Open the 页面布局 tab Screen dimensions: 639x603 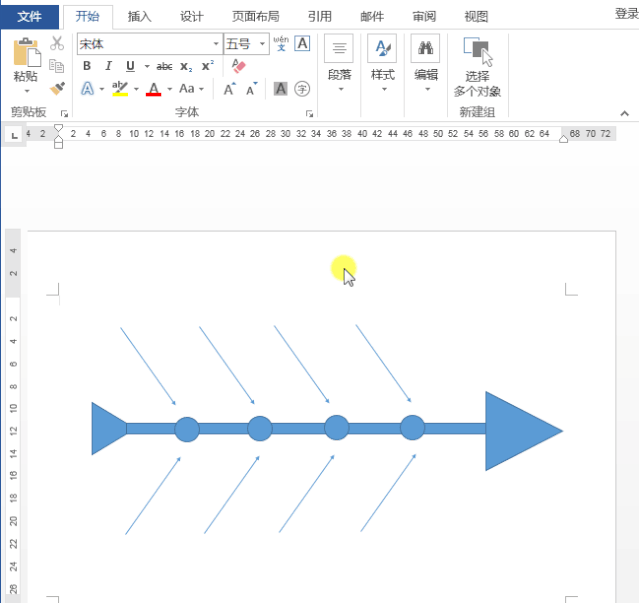click(255, 16)
